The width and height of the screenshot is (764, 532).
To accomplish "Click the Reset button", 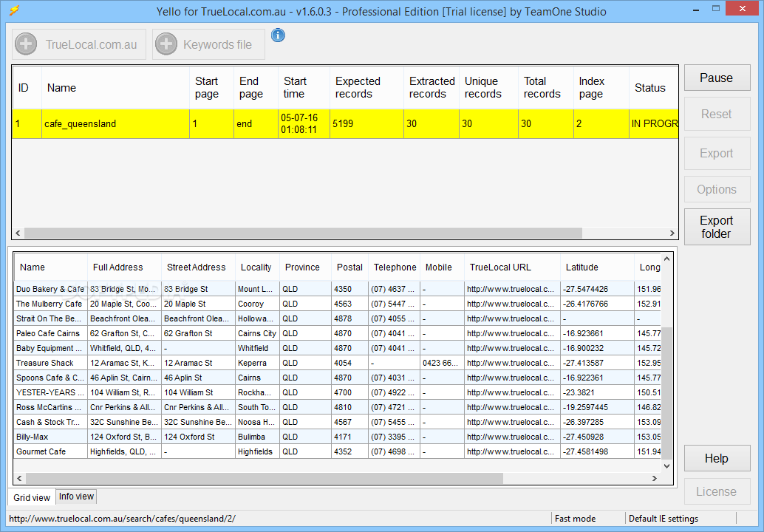I will 717,114.
